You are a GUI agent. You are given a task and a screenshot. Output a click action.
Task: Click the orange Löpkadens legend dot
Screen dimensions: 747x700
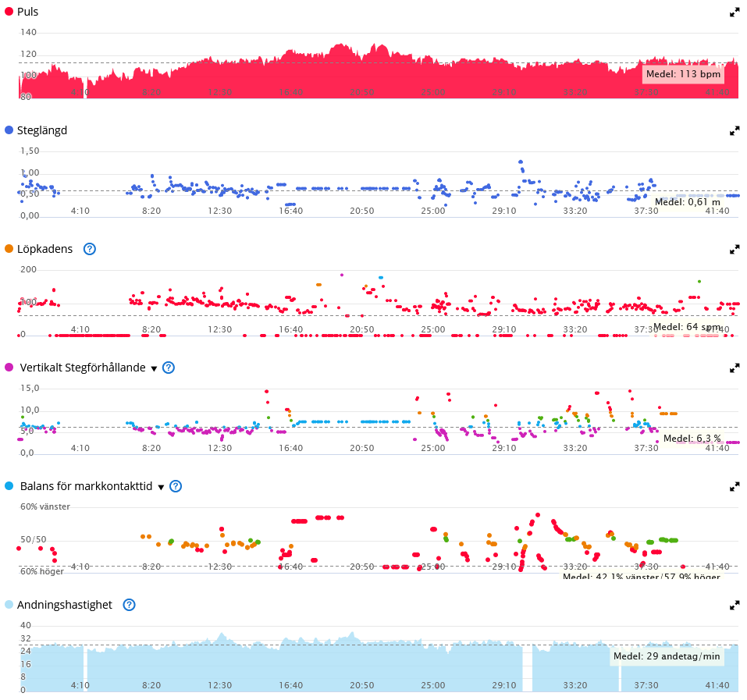click(9, 249)
